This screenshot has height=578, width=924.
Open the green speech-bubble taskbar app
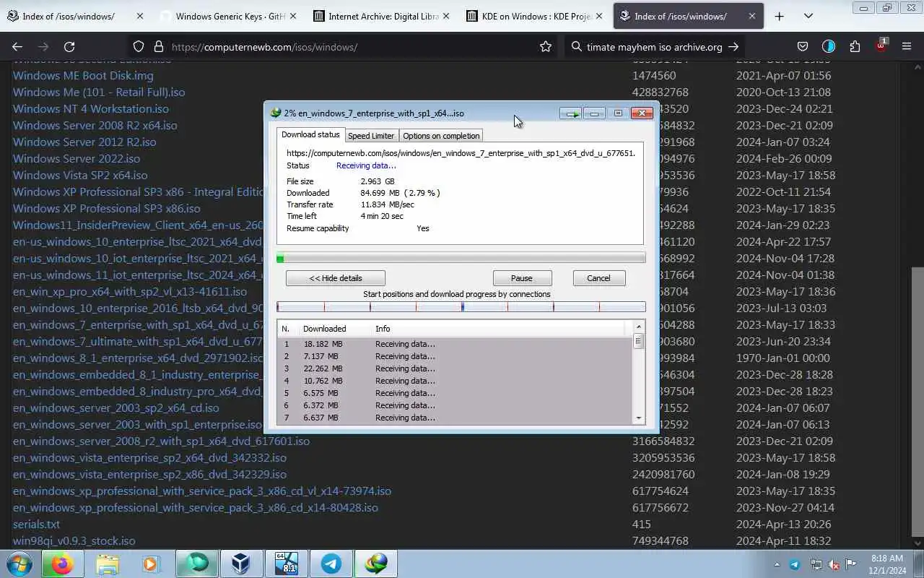(196, 564)
